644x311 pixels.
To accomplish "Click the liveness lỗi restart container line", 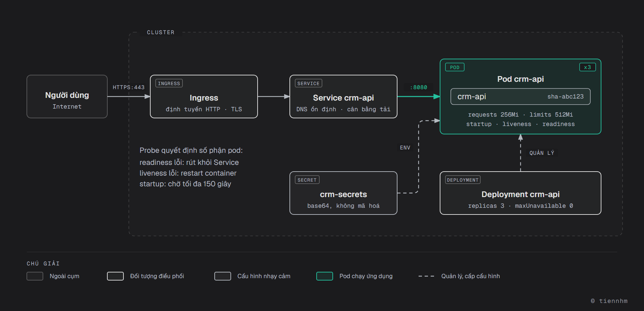I will [188, 173].
